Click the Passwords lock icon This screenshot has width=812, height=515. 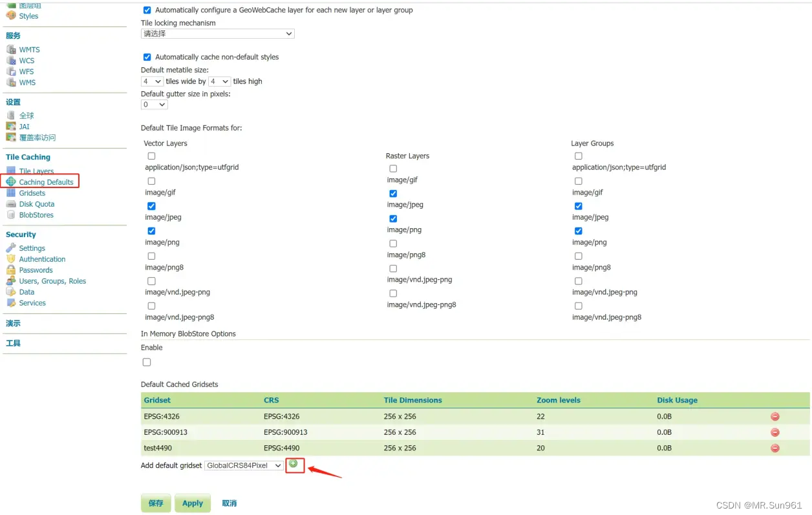11,269
